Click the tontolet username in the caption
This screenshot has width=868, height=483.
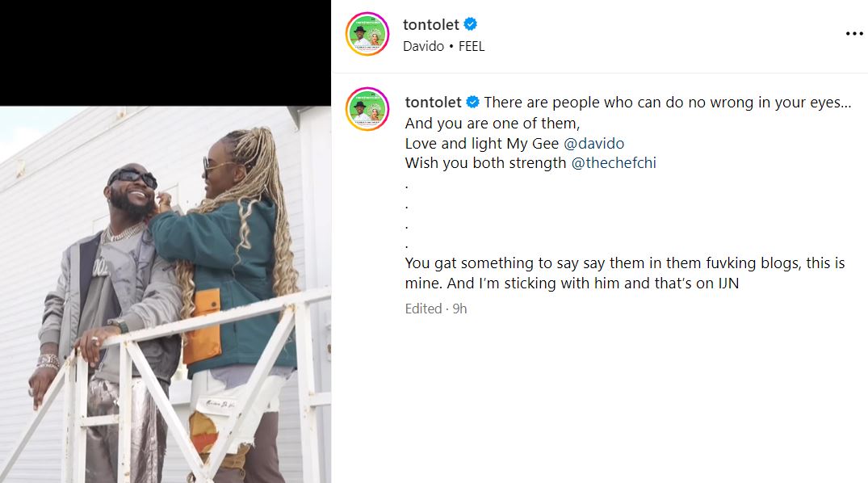[433, 103]
